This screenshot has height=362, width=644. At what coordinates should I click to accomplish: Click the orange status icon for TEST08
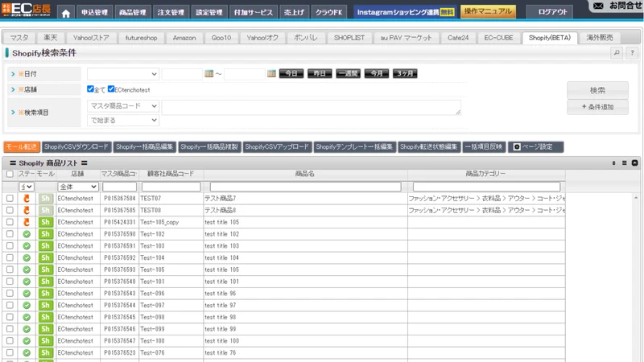(27, 210)
